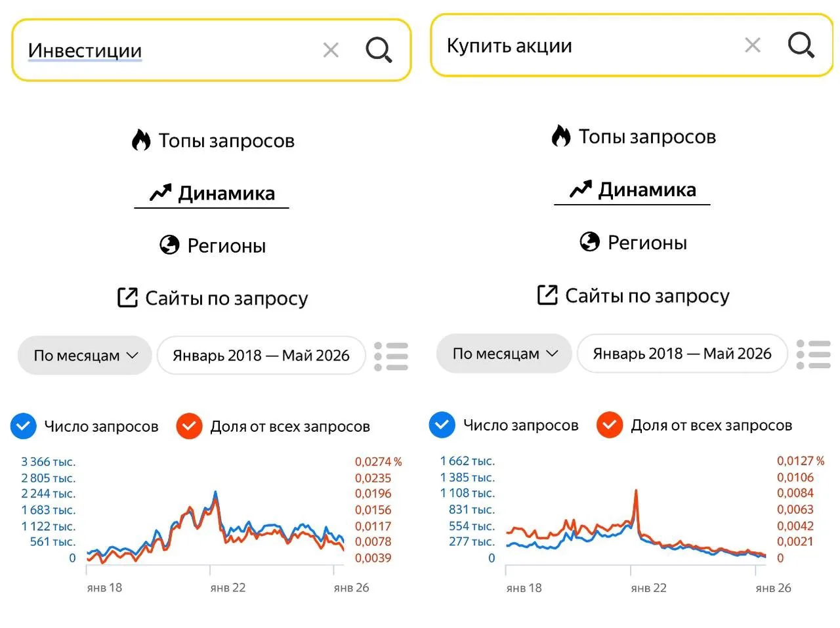Open the left 'Январь 2018 — Май 2026' date range
This screenshot has height=628, width=840.
tap(261, 356)
